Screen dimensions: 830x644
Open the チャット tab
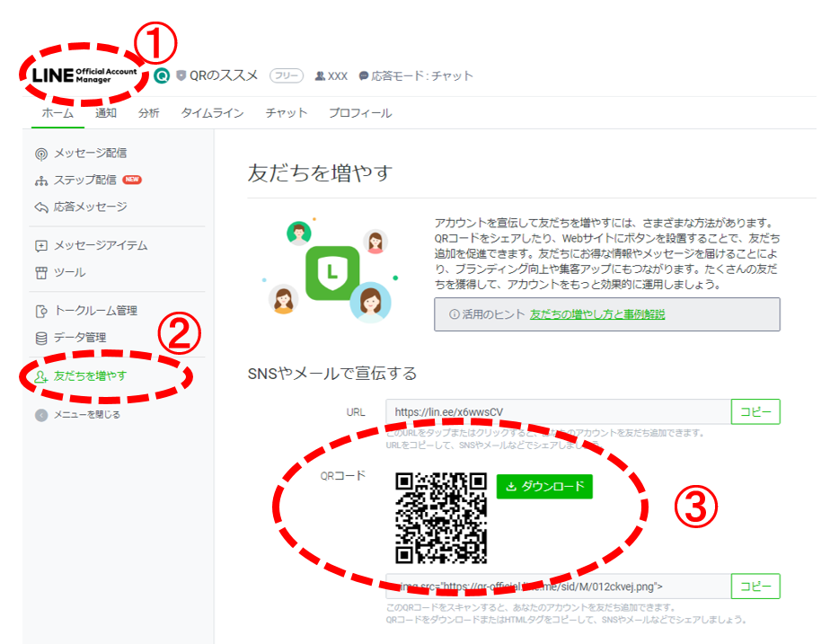click(x=287, y=112)
